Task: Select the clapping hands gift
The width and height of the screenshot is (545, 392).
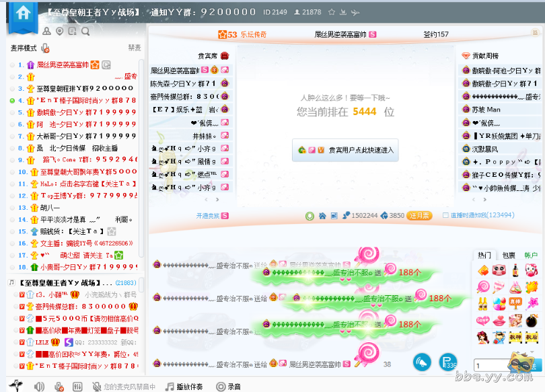Action: [532, 287]
